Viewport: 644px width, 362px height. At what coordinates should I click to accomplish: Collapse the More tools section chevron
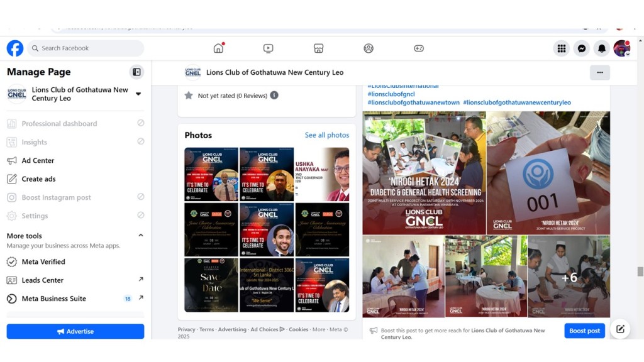point(141,235)
